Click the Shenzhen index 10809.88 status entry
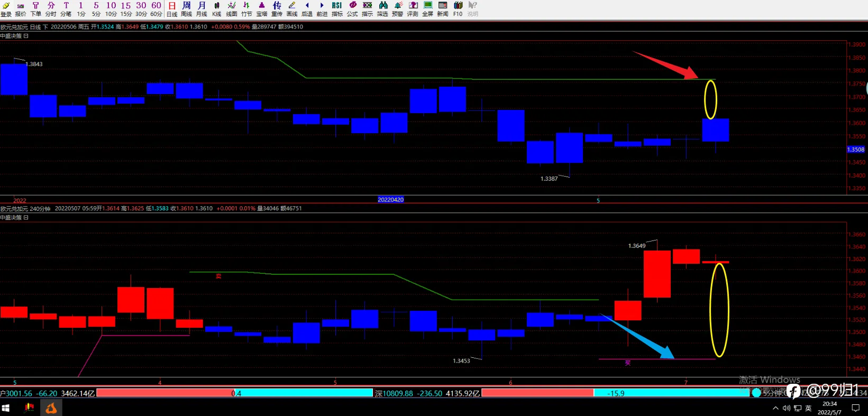This screenshot has width=868, height=416. click(x=427, y=393)
